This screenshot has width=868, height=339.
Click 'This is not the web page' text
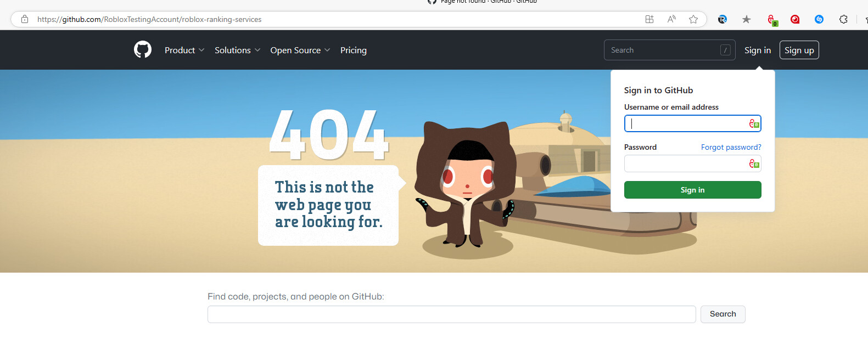point(329,205)
